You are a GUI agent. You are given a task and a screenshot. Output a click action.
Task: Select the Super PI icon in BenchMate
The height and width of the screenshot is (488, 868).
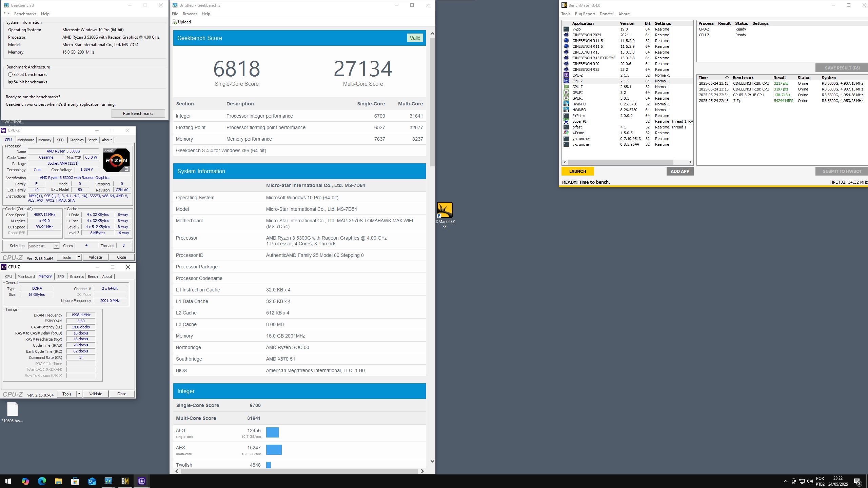pyautogui.click(x=566, y=121)
